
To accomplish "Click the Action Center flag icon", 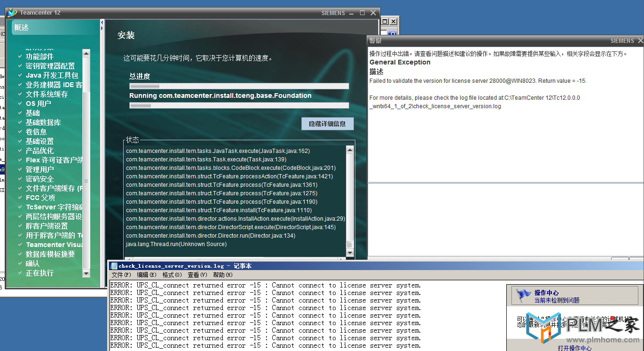I will pos(523,295).
